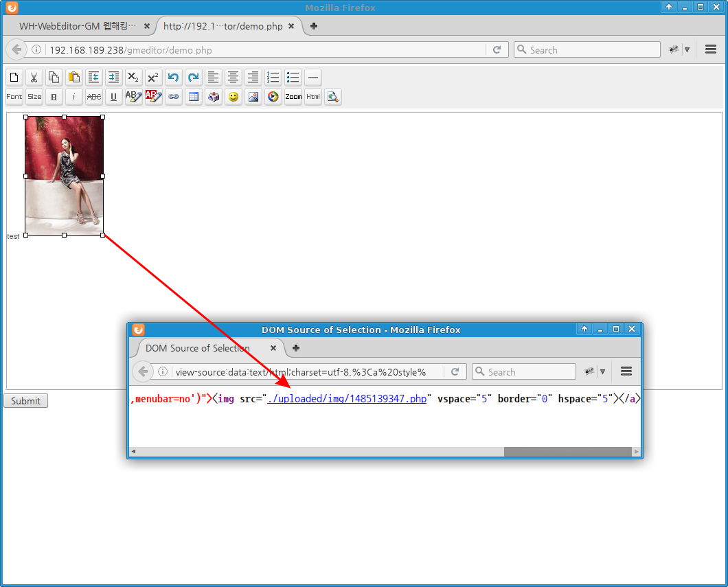The height and width of the screenshot is (587, 728).
Task: Reload the DOM Source window
Action: pos(455,371)
